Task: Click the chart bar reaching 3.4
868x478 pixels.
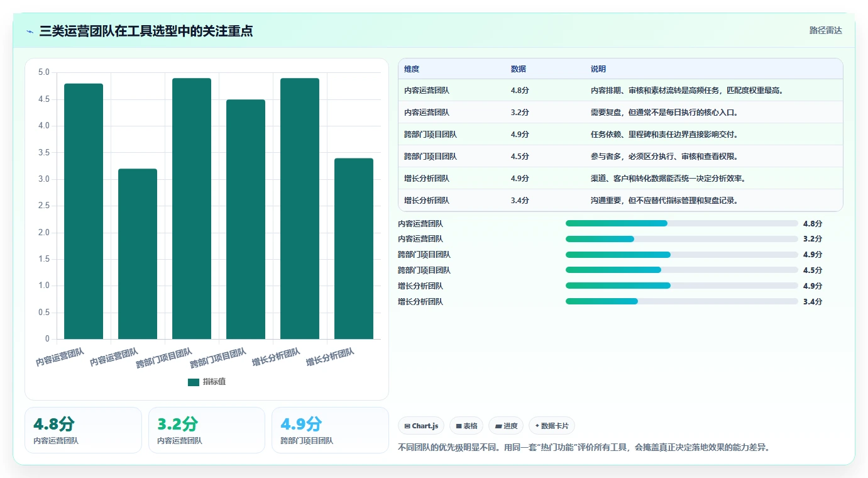Action: [x=354, y=248]
